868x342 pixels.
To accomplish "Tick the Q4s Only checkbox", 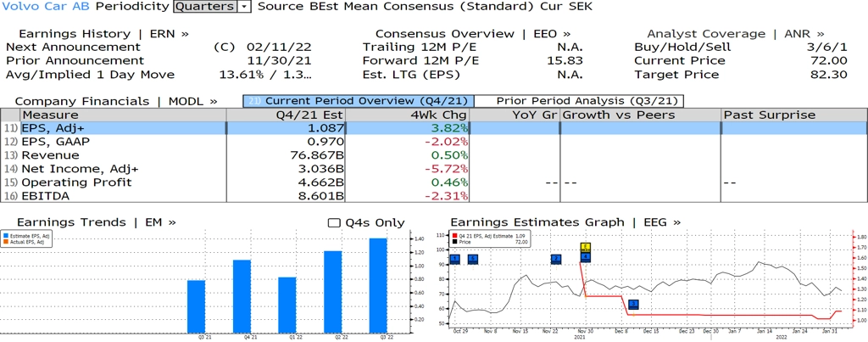I will 334,223.
